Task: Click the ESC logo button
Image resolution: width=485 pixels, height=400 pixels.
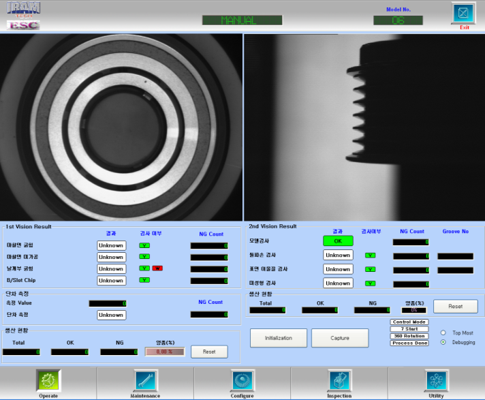Action: pos(23,25)
